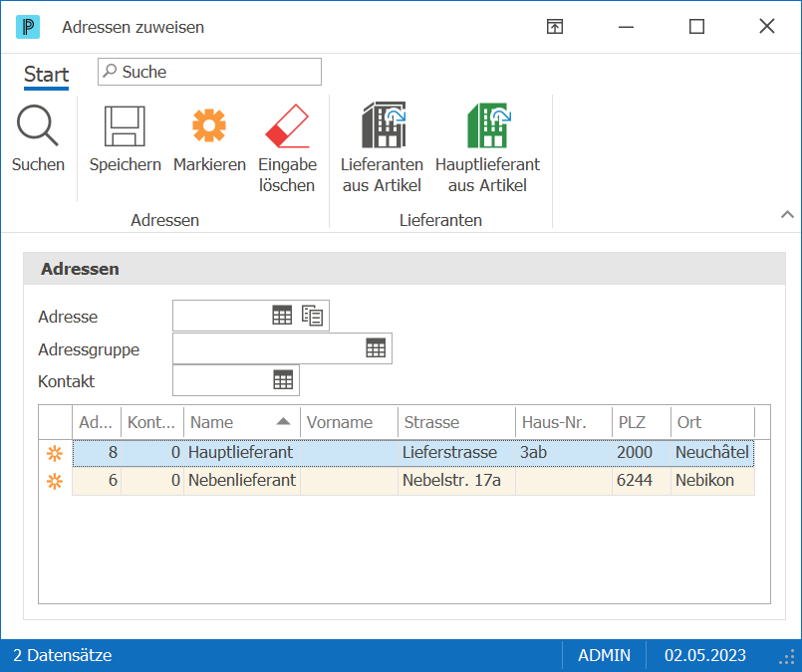Sort by the Haus-Nr. column header
Image resolution: width=802 pixels, height=672 pixels.
(564, 423)
